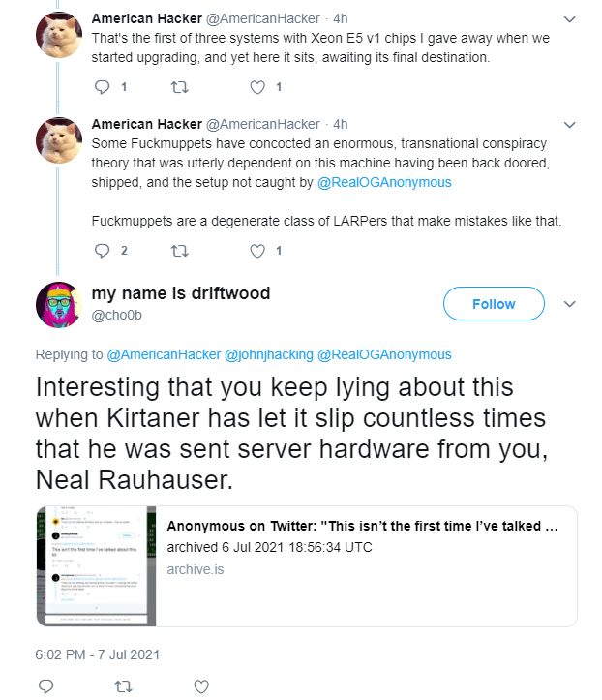Retweet the first Xeon E5 tweet
The height and width of the screenshot is (700, 602).
[180, 87]
